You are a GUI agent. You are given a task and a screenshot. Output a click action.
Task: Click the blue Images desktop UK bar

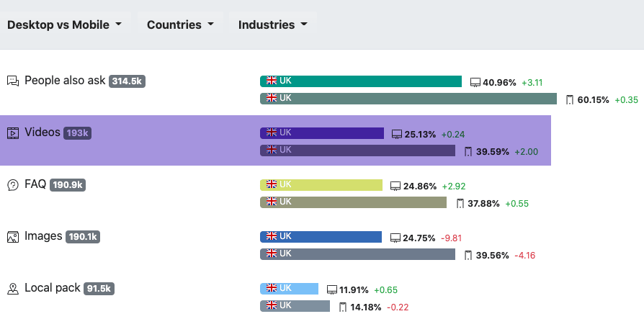pos(321,237)
